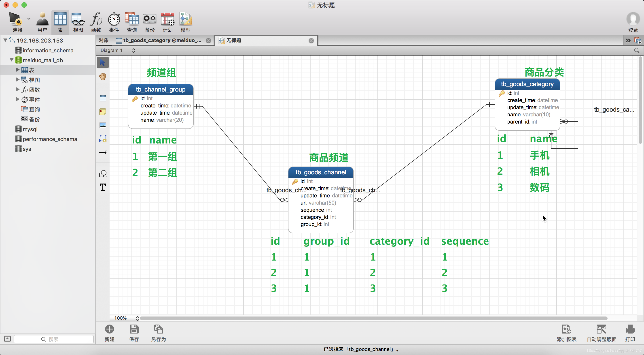The width and height of the screenshot is (644, 355).
Task: Open the Backup toolbar button
Action: coord(150,22)
